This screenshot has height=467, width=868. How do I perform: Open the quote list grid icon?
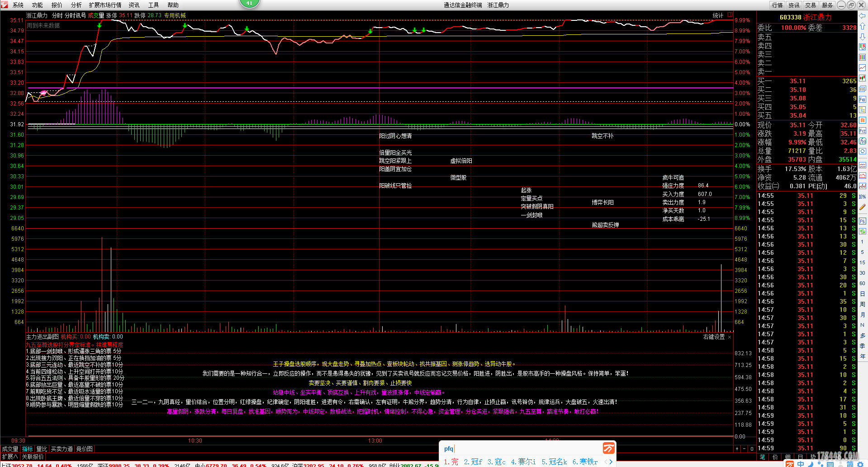tap(863, 57)
